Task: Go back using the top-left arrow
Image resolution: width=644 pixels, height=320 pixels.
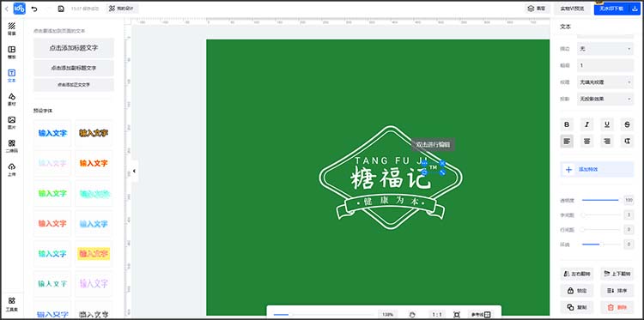Action: [6, 9]
